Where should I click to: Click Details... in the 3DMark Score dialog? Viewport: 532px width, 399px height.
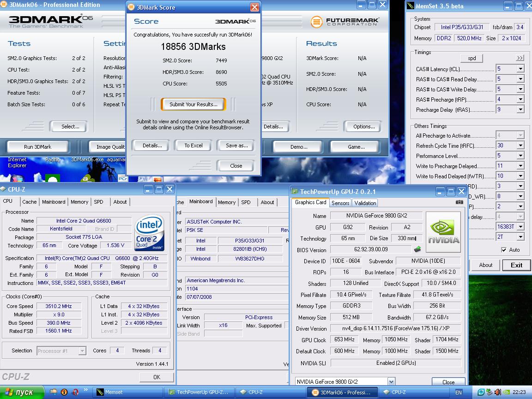(152, 145)
